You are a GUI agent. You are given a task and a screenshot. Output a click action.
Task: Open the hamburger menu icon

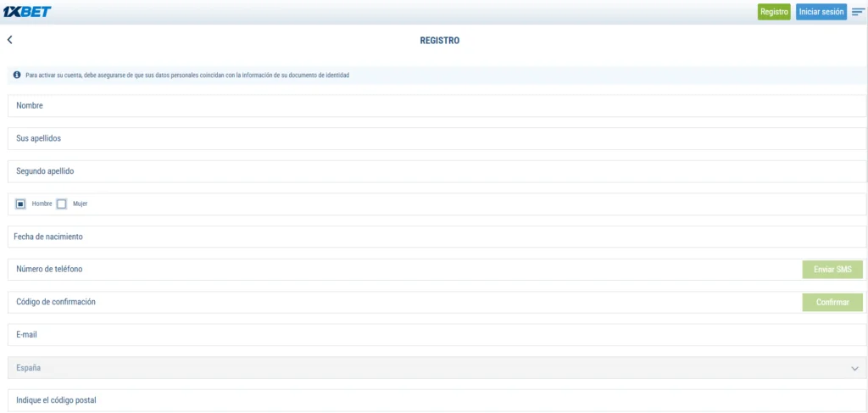coord(858,12)
